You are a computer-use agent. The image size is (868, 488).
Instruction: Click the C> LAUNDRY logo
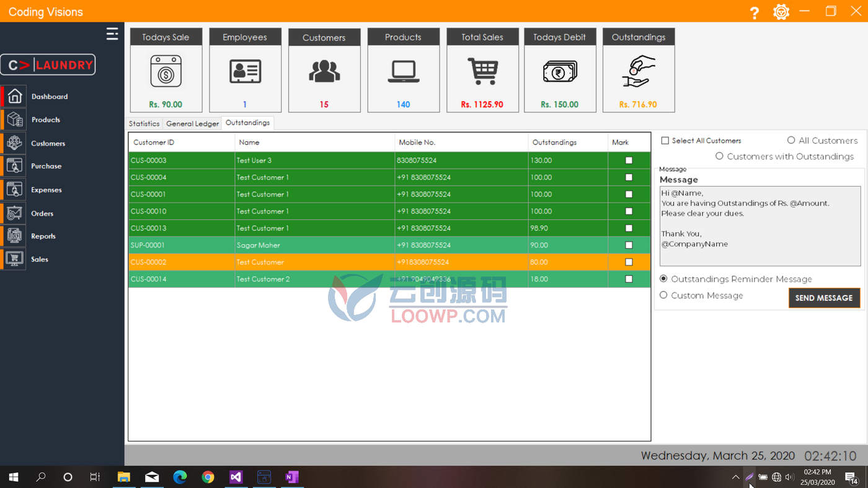[48, 64]
